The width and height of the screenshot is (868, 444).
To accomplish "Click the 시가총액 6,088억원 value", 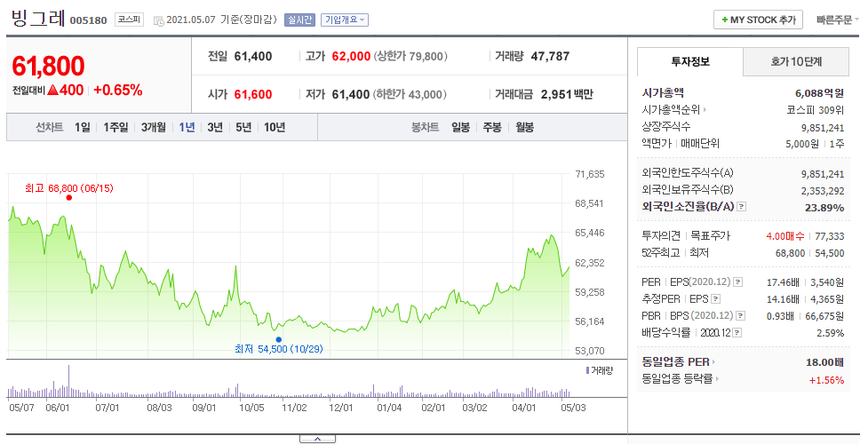I will 819,93.
